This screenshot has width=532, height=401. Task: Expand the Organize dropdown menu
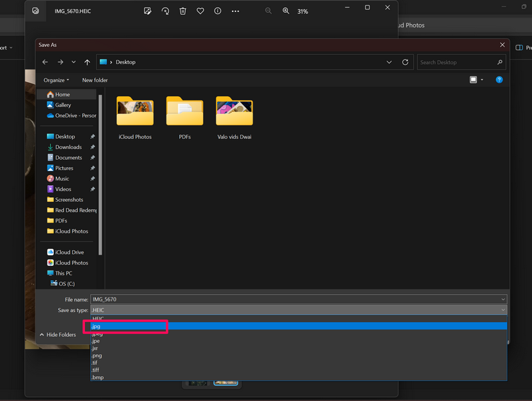coord(56,80)
